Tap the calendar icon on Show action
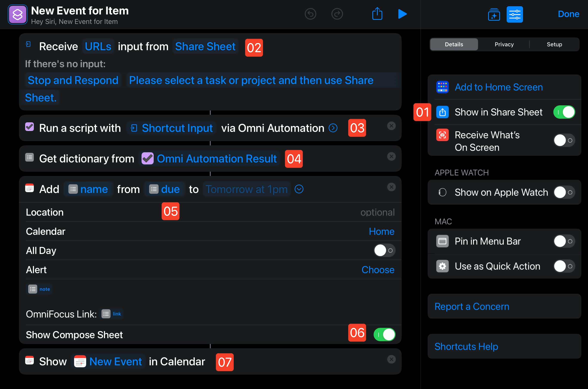The height and width of the screenshot is (389, 588). [x=29, y=360]
